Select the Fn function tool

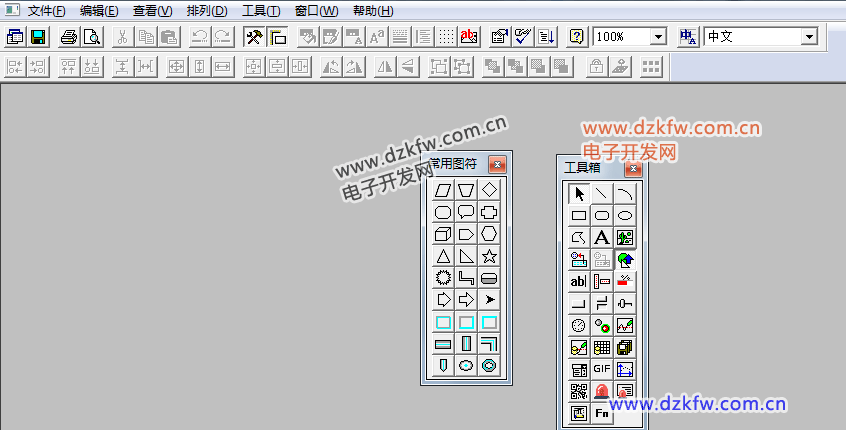click(x=602, y=413)
